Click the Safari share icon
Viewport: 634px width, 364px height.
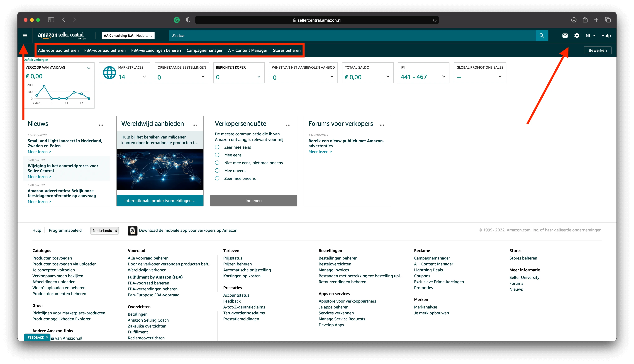pos(585,19)
